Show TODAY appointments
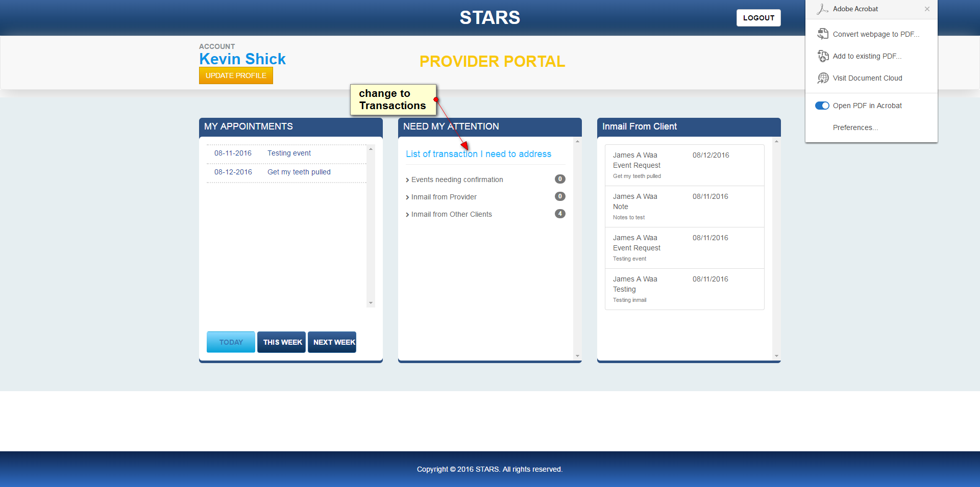980x487 pixels. pyautogui.click(x=231, y=342)
